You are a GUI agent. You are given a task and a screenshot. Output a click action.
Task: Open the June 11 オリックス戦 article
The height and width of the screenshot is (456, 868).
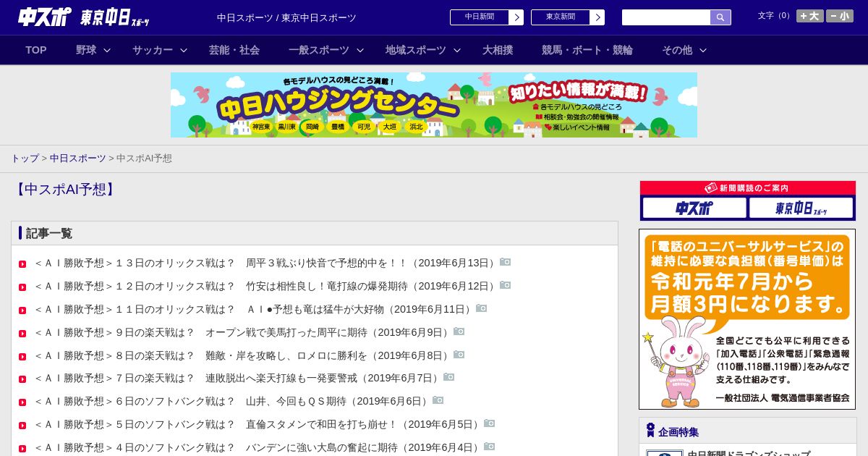(x=255, y=309)
